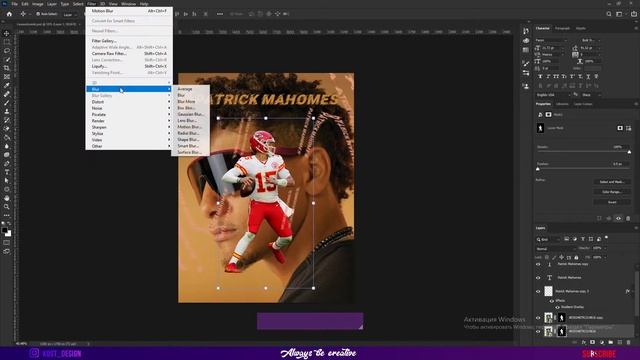The width and height of the screenshot is (640, 360).
Task: Select the Clone Stamp tool
Action: click(x=7, y=111)
